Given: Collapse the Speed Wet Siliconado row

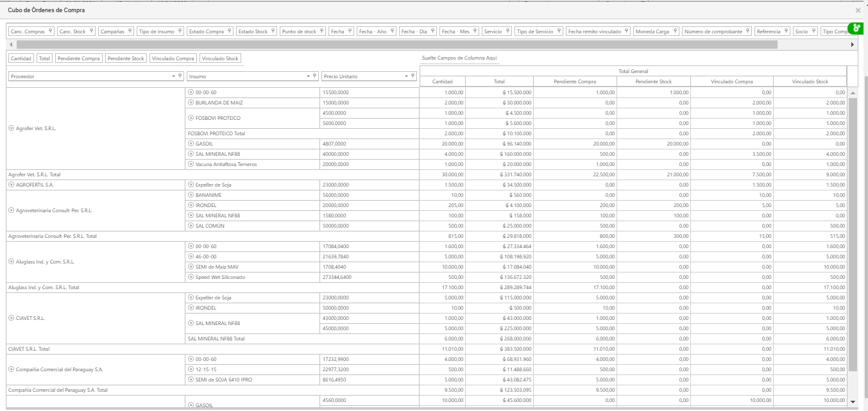Looking at the screenshot, I should click(x=191, y=277).
